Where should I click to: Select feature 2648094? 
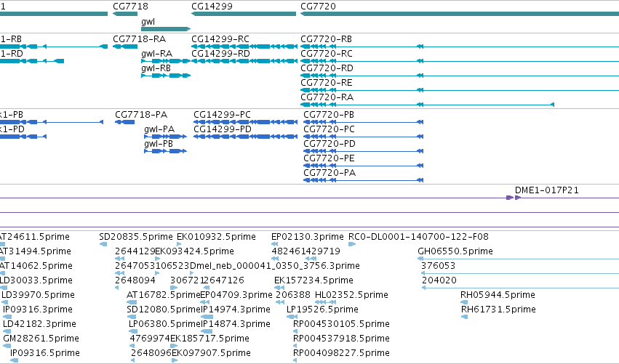pos(135,280)
